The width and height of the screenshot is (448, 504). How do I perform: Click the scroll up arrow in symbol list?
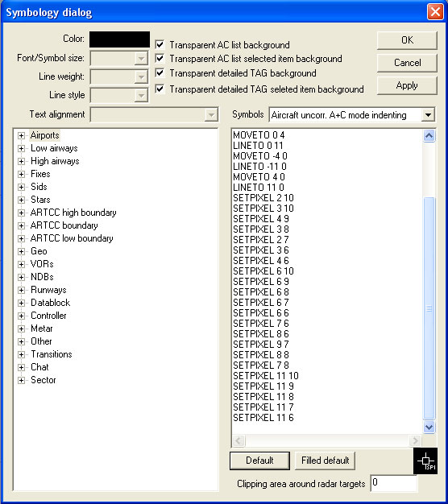pyautogui.click(x=429, y=135)
